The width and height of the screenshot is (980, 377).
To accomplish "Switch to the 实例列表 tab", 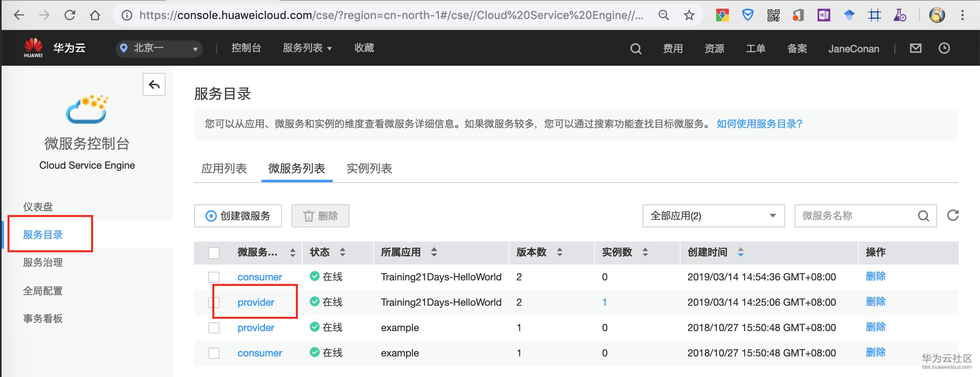I will 369,169.
